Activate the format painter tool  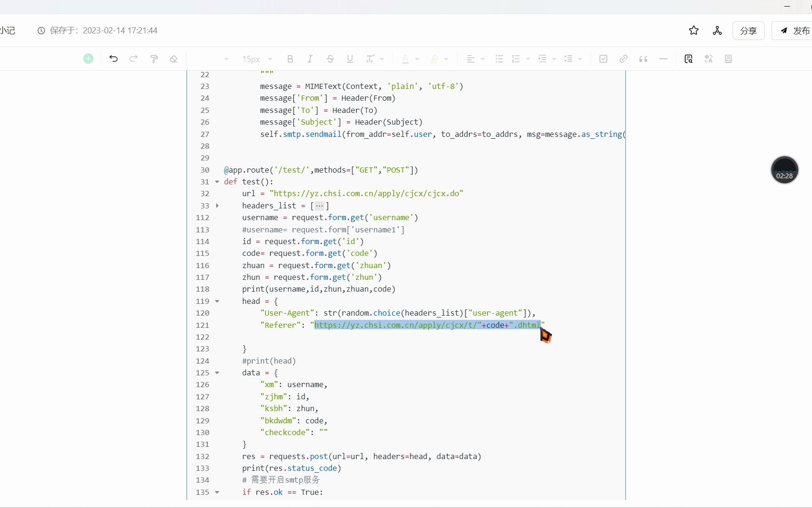pos(154,59)
